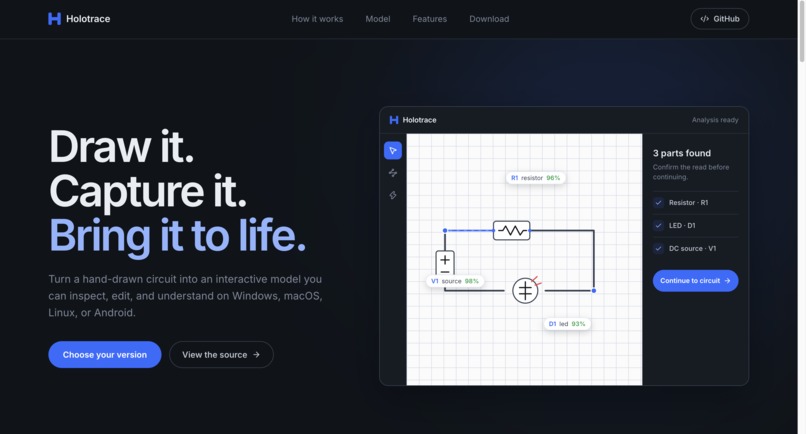Viewport: 806px width, 434px height.
Task: Click the Bring it to life. headline
Action: coord(177,235)
